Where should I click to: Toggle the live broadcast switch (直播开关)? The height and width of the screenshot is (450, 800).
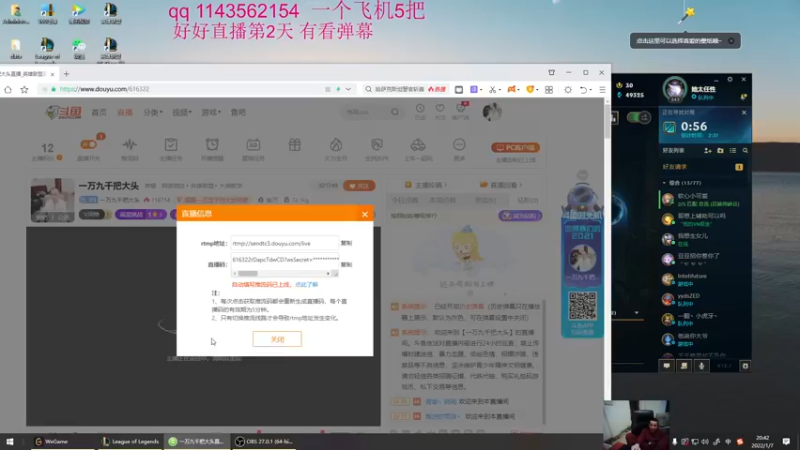coord(89,145)
